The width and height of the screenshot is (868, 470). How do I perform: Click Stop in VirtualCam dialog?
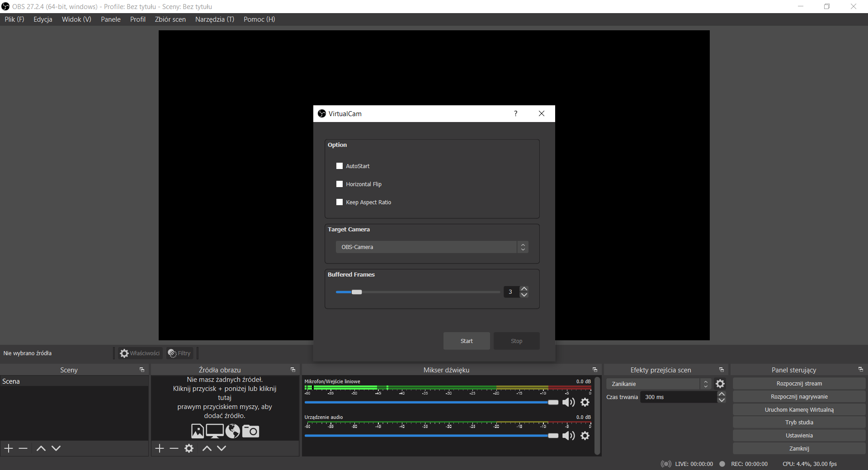click(517, 341)
